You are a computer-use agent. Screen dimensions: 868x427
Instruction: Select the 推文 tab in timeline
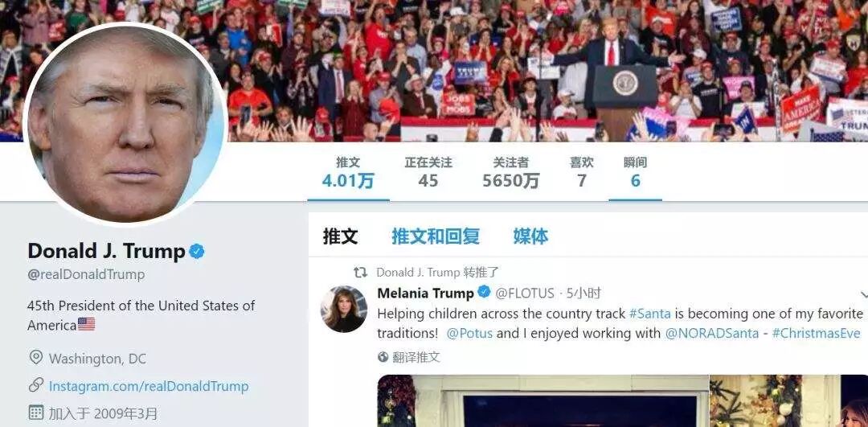341,236
